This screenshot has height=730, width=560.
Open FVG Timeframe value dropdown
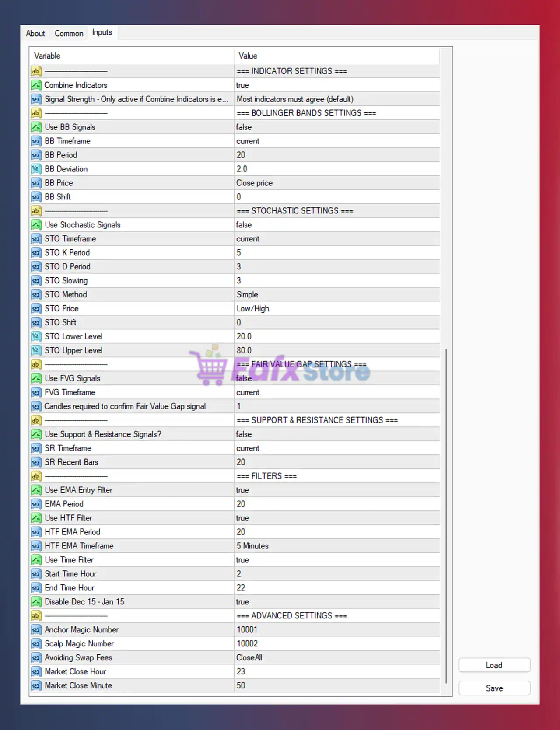click(337, 392)
